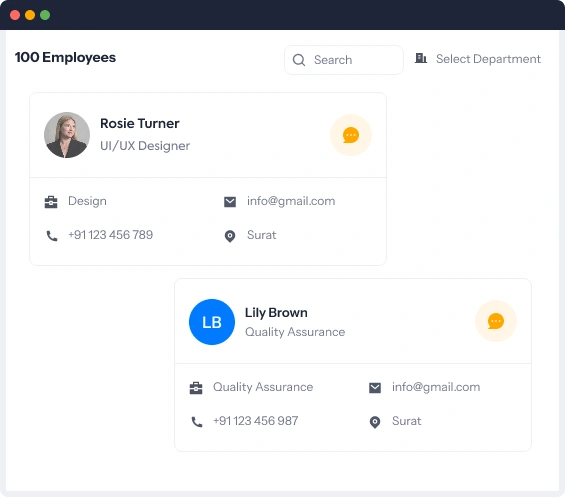Screen dimensions: 565x497
Task: Click Quality Assurance department next to briefcase
Action: coord(263,387)
